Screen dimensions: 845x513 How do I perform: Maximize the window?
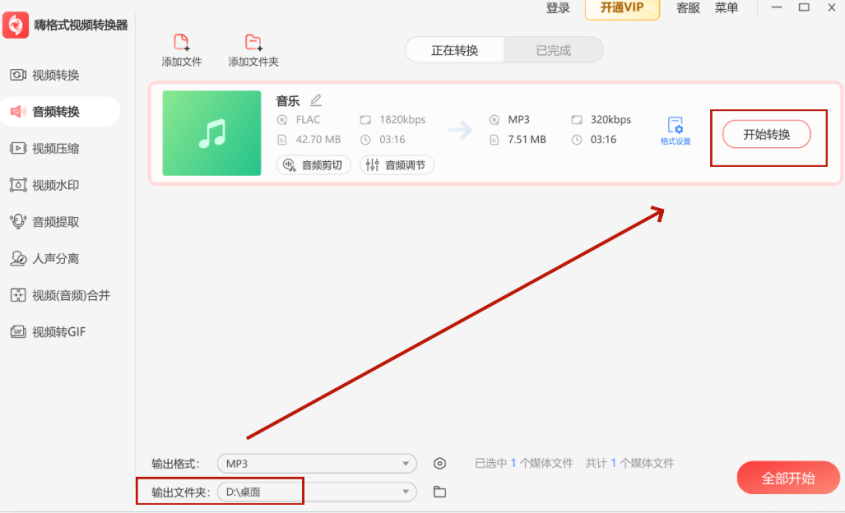point(804,8)
